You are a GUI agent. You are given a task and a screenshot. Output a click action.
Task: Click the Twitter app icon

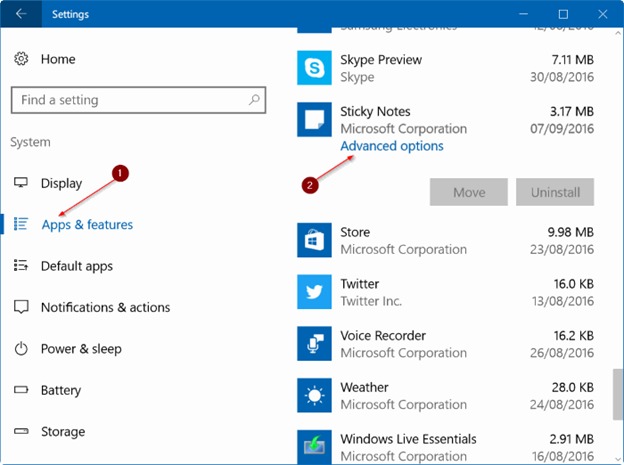pyautogui.click(x=314, y=292)
